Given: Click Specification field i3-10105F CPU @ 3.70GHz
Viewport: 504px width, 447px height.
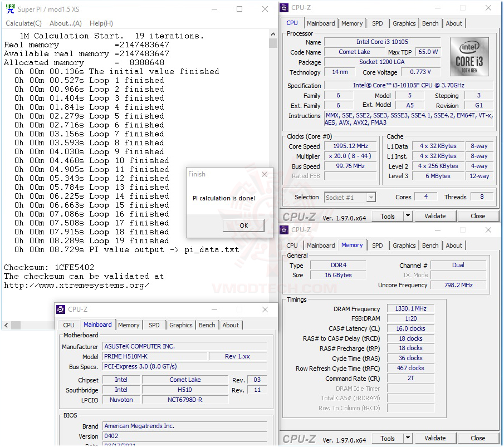Looking at the screenshot, I should [x=409, y=85].
